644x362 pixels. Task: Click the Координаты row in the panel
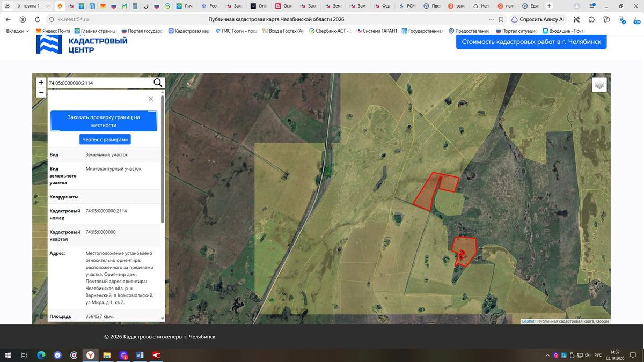[x=104, y=197]
